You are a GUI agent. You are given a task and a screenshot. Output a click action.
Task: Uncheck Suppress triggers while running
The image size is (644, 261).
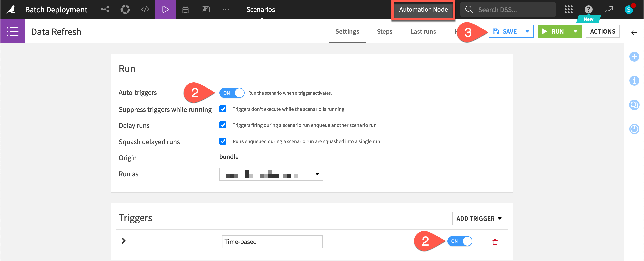coord(223,109)
